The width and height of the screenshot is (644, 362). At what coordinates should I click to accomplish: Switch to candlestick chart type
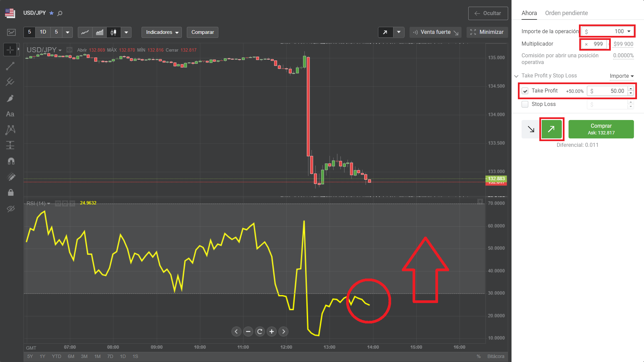click(x=114, y=32)
